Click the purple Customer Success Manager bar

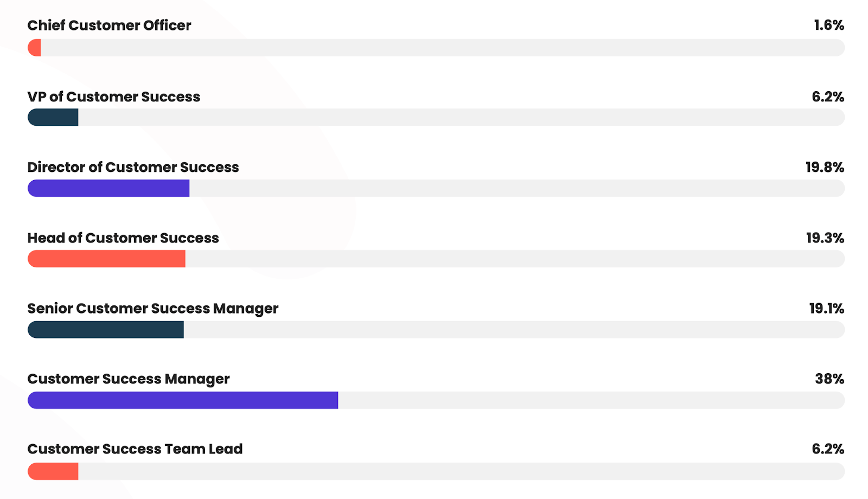183,400
